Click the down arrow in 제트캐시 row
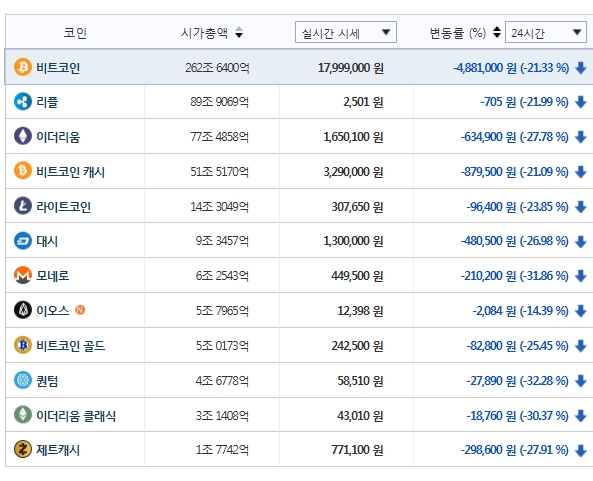The width and height of the screenshot is (593, 481). coord(581,450)
